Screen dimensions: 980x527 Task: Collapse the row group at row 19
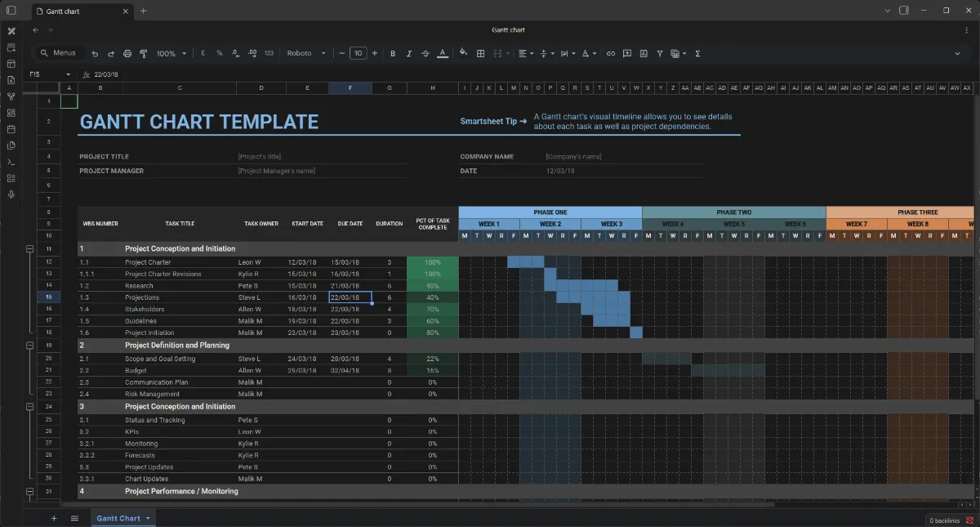(30, 346)
